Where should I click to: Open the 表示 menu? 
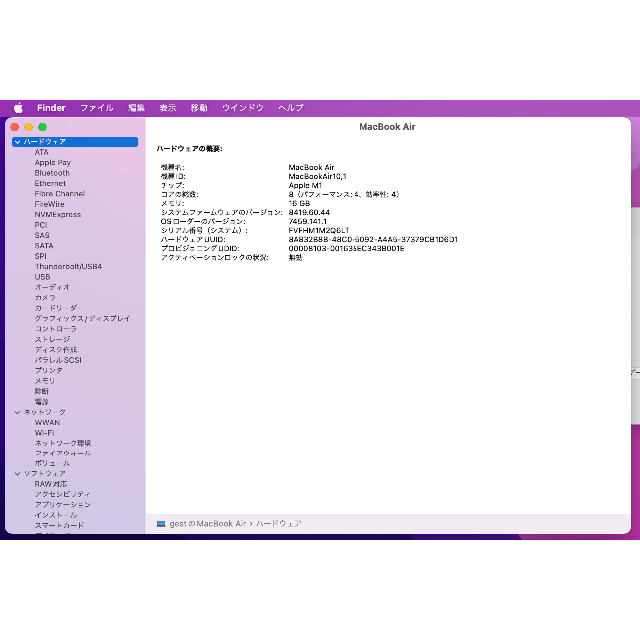(x=168, y=108)
